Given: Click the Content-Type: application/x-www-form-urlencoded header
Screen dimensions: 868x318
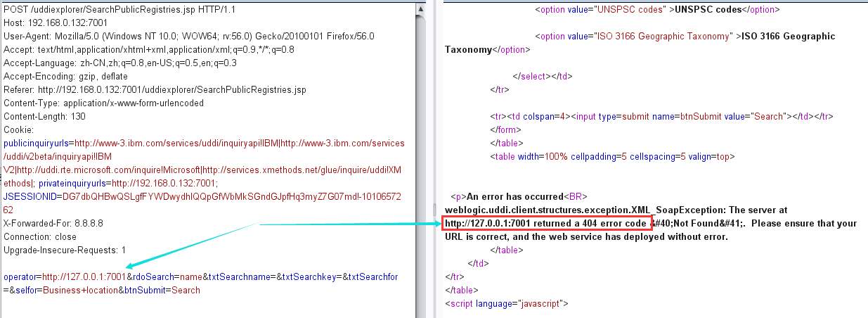Looking at the screenshot, I should [x=104, y=103].
